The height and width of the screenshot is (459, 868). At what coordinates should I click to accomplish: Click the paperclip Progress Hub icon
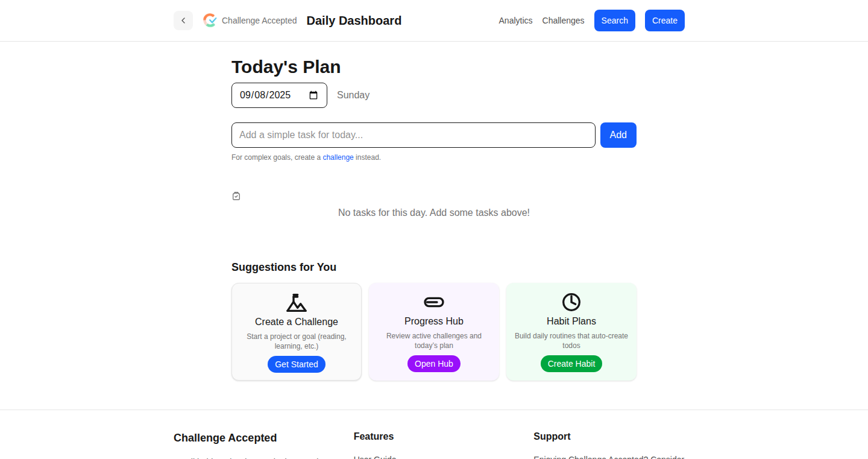(x=434, y=302)
